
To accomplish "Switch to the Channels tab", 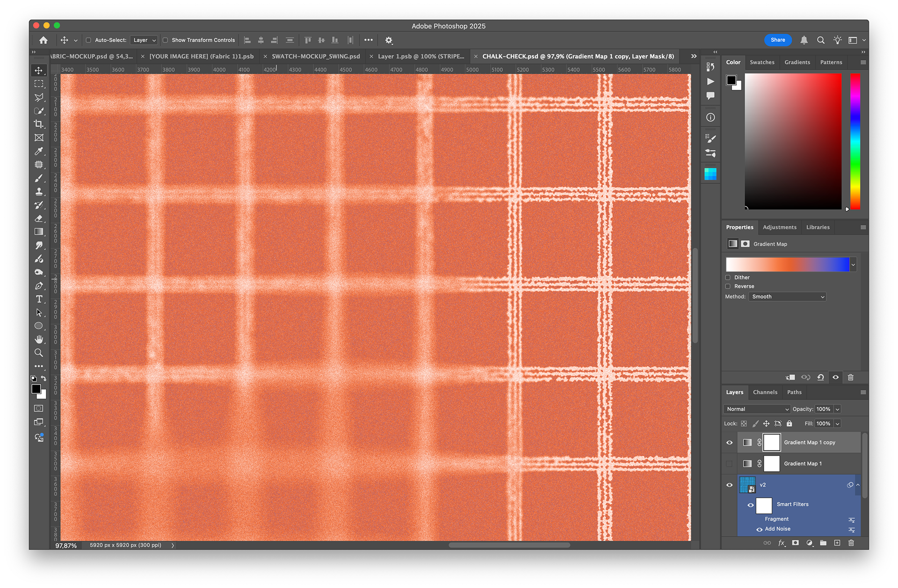I will (x=765, y=392).
